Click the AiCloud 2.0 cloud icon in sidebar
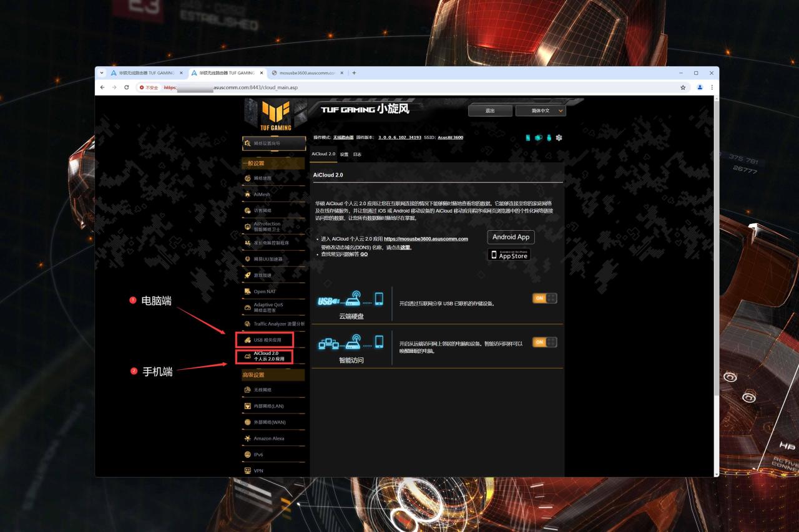This screenshot has height=532, width=799. click(248, 357)
